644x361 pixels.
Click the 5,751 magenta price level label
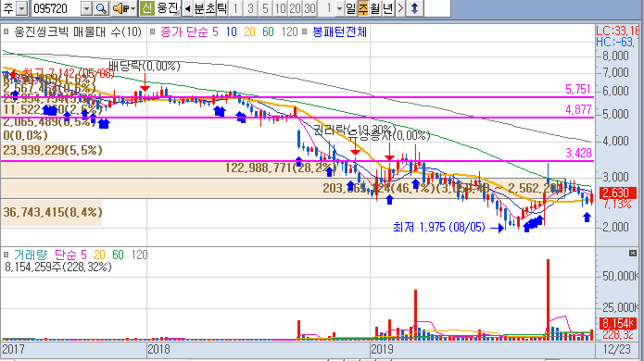click(578, 89)
